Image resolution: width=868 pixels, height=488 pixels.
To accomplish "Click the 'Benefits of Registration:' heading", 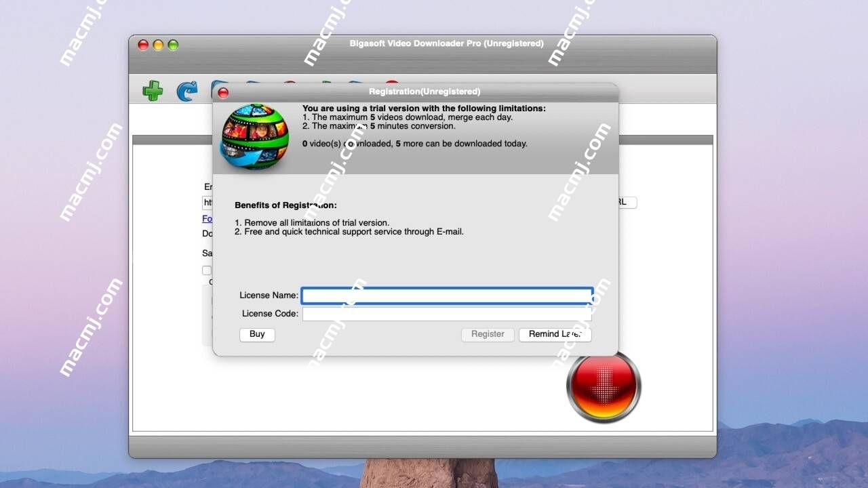I will pyautogui.click(x=285, y=205).
